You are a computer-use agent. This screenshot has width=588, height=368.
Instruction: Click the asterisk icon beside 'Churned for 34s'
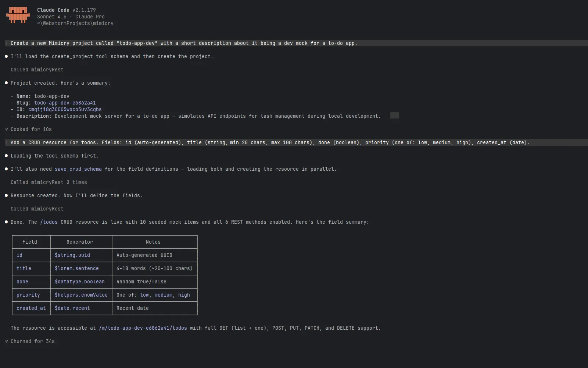6,342
